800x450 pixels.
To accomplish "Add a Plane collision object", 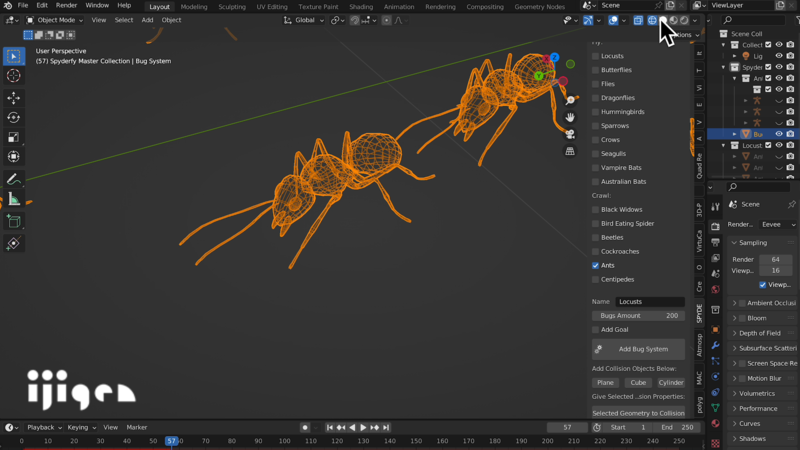I will tap(605, 383).
